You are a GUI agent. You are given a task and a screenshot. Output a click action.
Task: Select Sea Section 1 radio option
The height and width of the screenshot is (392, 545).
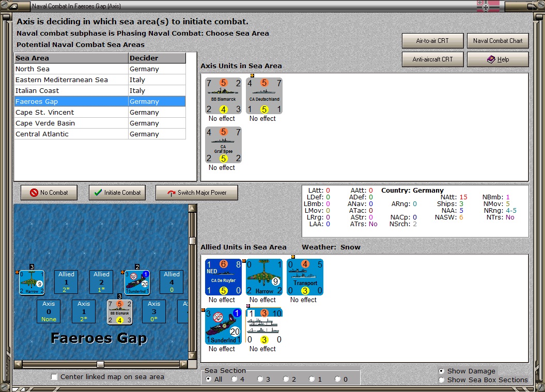[x=312, y=379]
